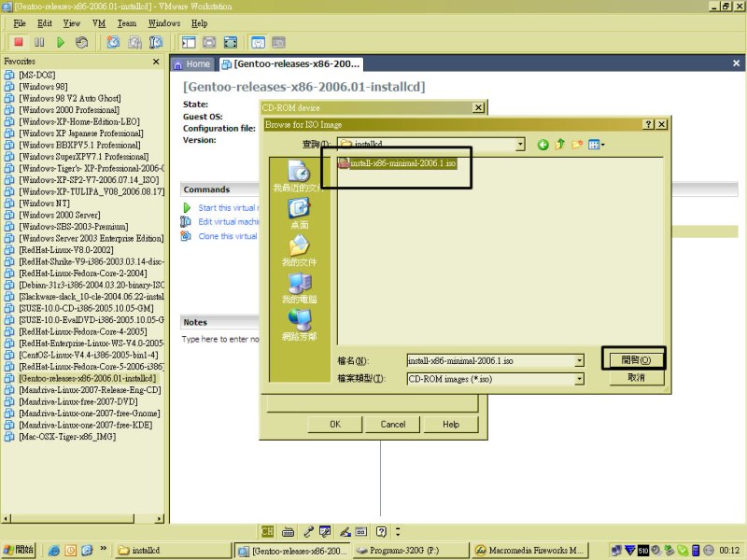The height and width of the screenshot is (560, 747).
Task: Click the Suspend (pause) toolbar icon
Action: point(39,42)
